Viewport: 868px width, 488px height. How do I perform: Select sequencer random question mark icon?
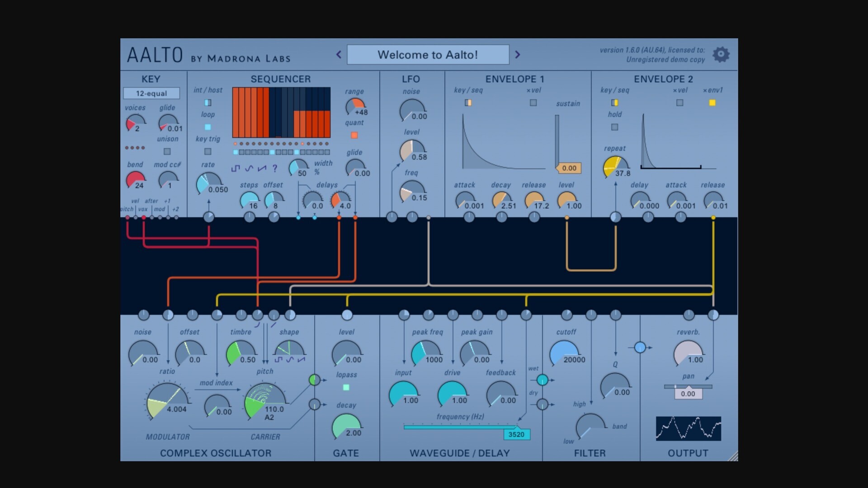pyautogui.click(x=275, y=169)
